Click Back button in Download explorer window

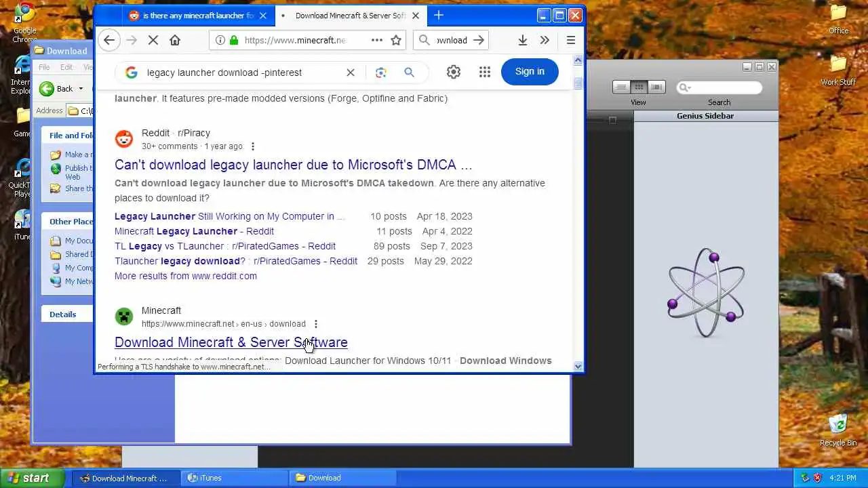pos(57,89)
